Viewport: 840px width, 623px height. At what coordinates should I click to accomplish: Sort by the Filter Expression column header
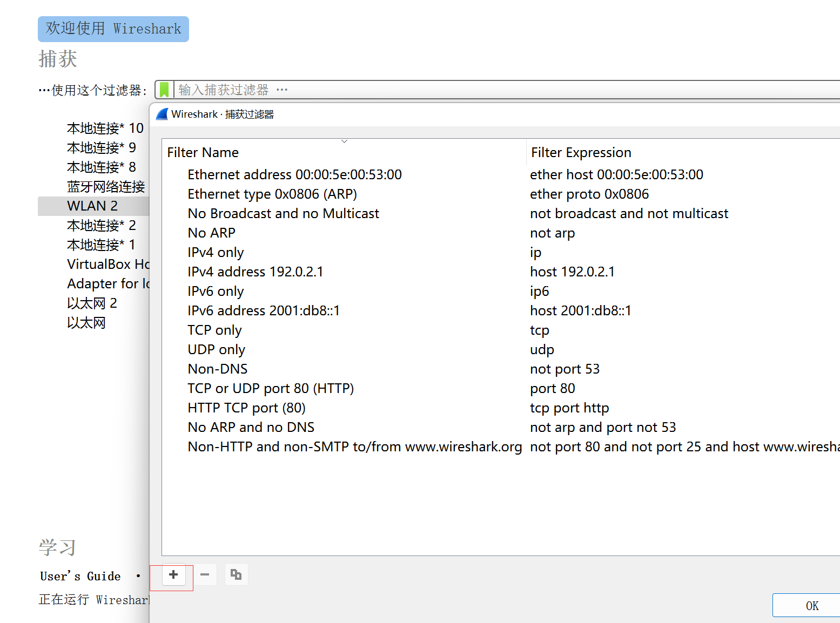[x=683, y=152]
